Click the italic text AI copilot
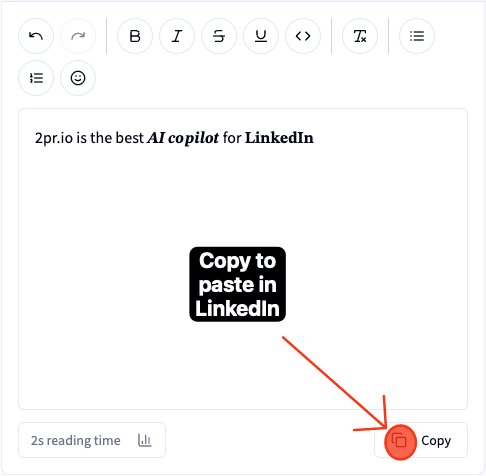The width and height of the screenshot is (486, 476). tap(183, 138)
